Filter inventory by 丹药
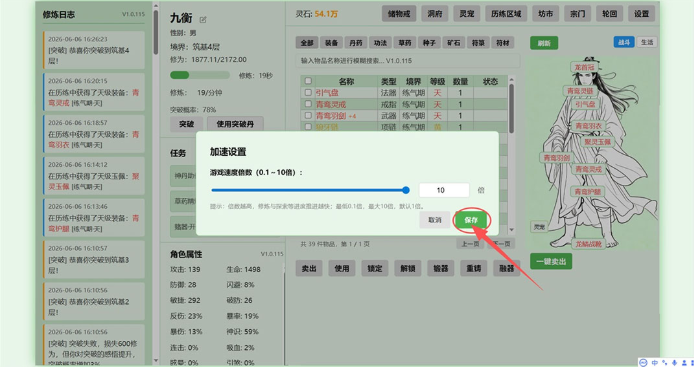Screen dimensions: 694x367 point(356,42)
